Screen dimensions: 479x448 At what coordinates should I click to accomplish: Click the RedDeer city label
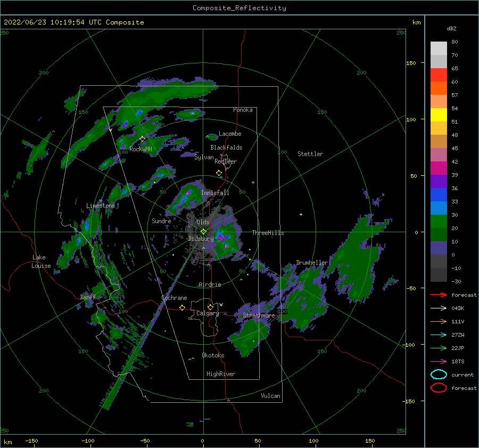[x=226, y=161]
